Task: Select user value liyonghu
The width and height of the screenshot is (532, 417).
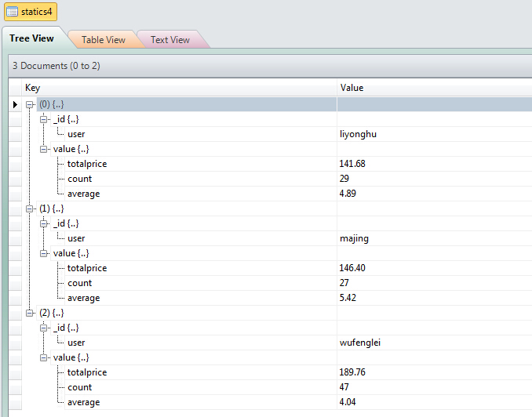Action: (358, 134)
